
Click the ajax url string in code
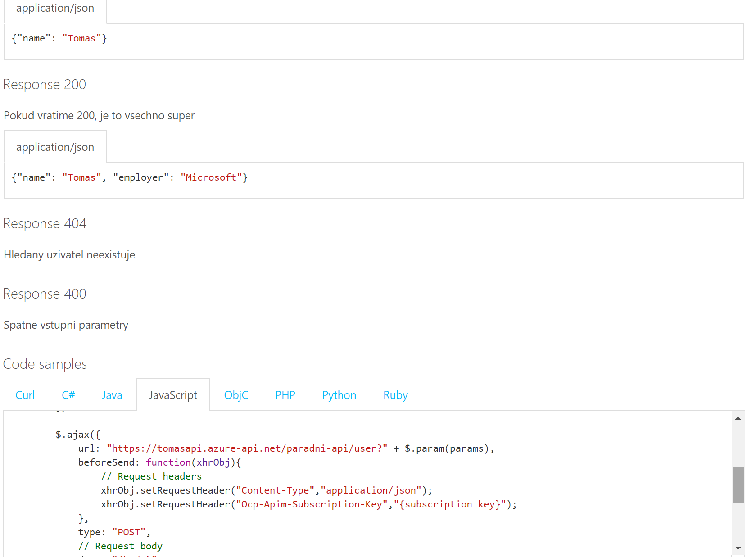(247, 448)
